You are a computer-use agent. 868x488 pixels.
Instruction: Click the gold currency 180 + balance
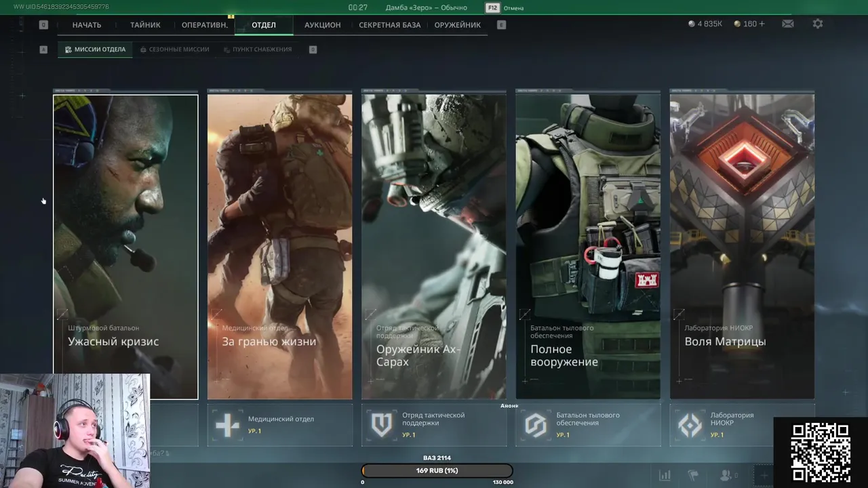pyautogui.click(x=749, y=24)
